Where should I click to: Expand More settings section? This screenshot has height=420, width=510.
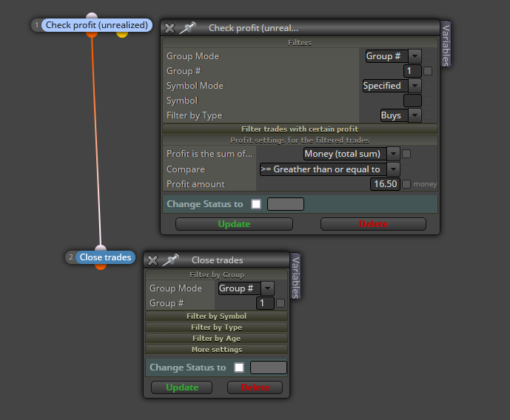(217, 349)
